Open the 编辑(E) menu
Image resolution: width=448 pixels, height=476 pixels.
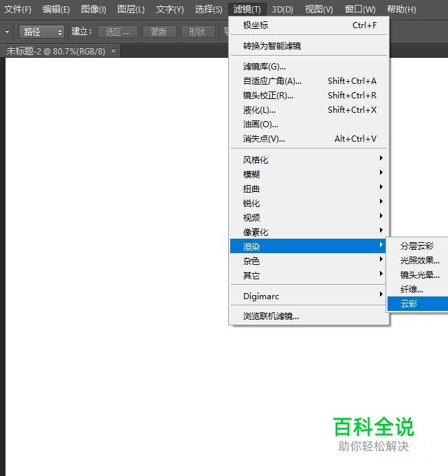click(x=56, y=10)
